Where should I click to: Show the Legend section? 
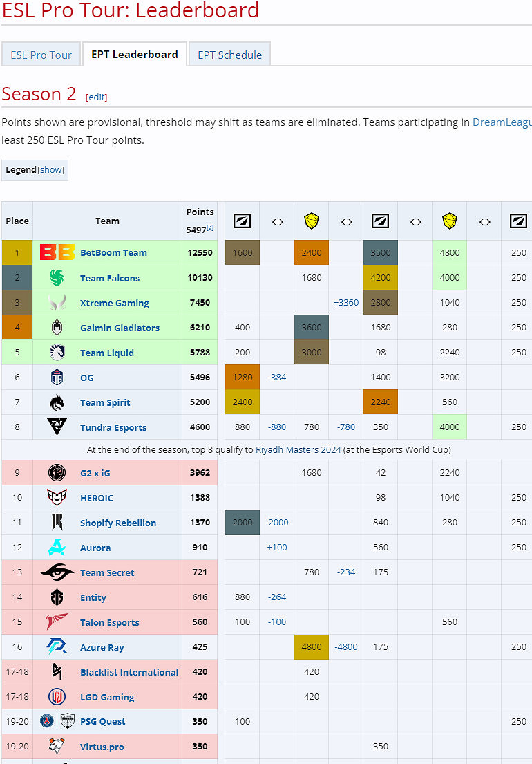click(51, 169)
